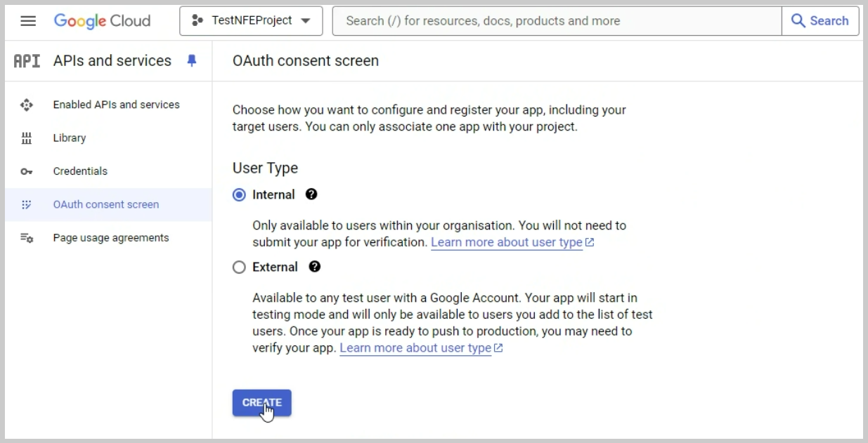Open the hamburger navigation menu
Screen dimensions: 868x443
point(28,21)
